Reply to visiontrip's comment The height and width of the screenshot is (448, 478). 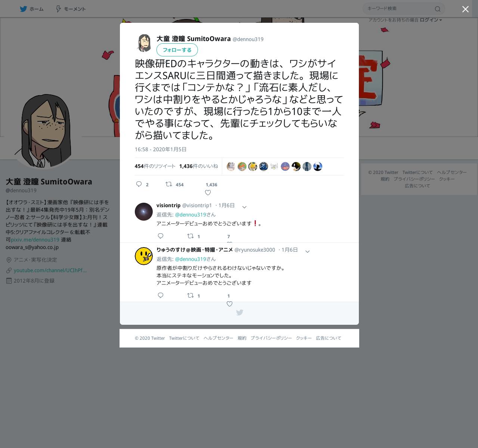point(161,236)
